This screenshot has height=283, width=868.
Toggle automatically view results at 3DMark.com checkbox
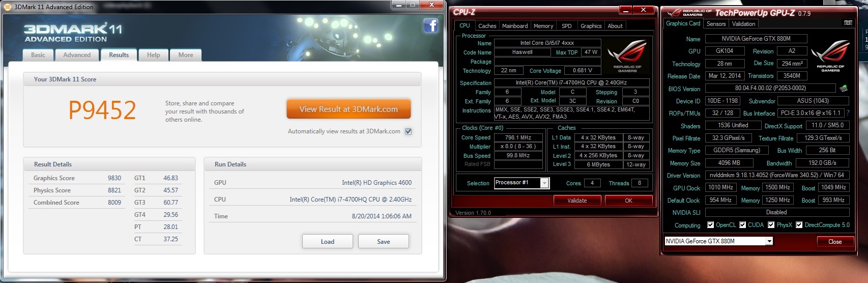click(408, 131)
